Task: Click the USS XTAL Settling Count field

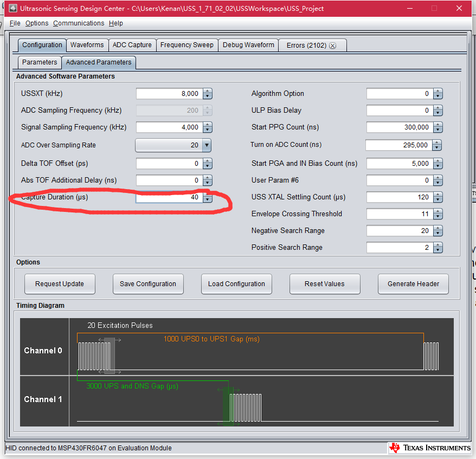Action: pos(400,197)
